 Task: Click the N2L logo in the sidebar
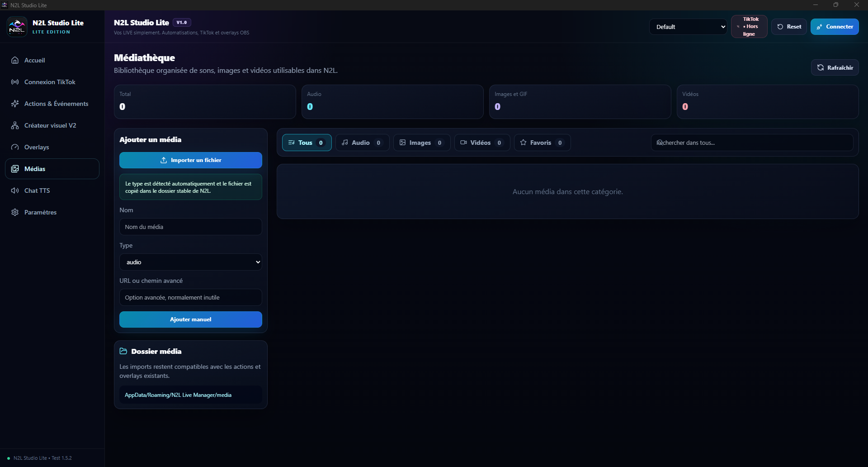pos(17,27)
